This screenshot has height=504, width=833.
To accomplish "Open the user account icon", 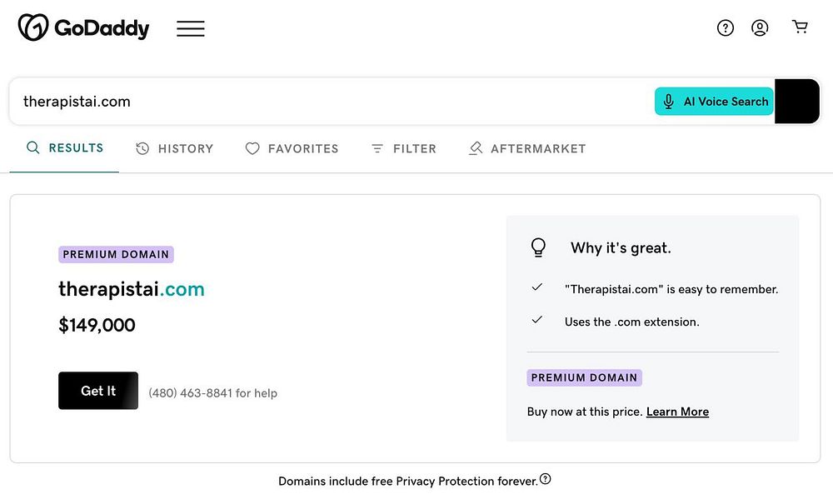I will point(760,28).
